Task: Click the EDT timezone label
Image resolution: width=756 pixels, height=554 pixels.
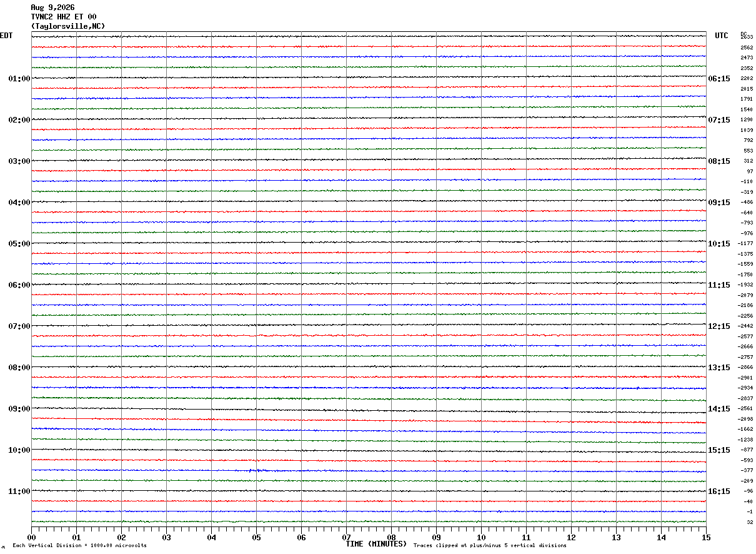Action: point(6,36)
